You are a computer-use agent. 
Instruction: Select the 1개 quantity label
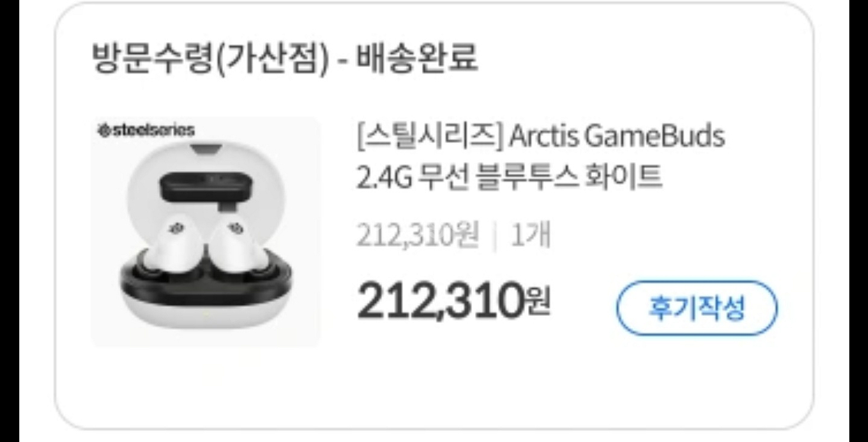point(530,235)
